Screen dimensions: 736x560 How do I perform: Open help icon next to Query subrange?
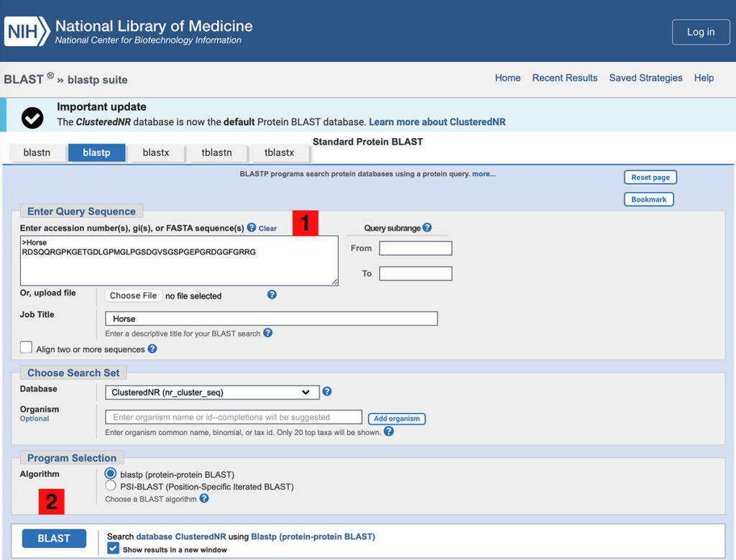coord(427,228)
